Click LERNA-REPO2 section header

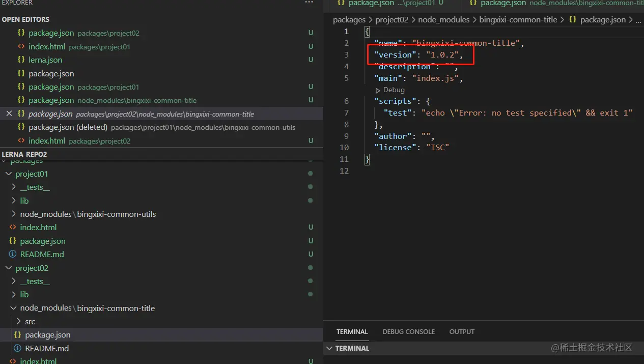point(24,154)
